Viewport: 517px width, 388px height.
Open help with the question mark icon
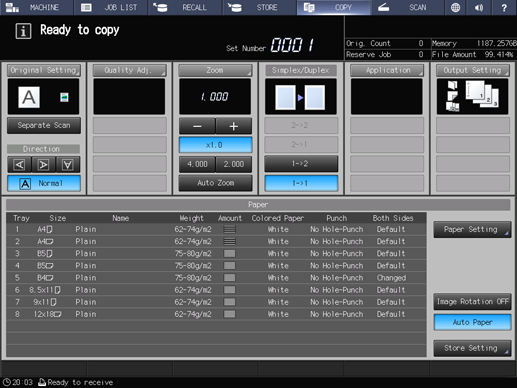click(504, 7)
